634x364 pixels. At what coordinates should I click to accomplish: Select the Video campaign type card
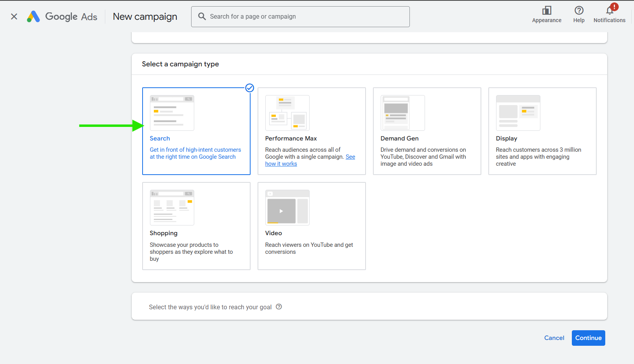point(311,226)
